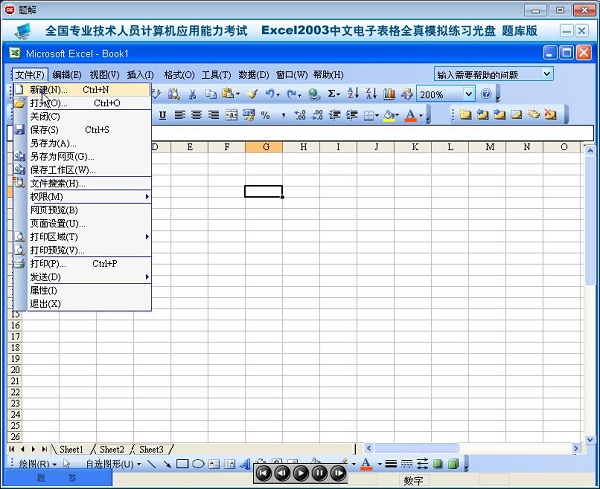Center align text
The height and width of the screenshot is (489, 600).
click(x=197, y=115)
